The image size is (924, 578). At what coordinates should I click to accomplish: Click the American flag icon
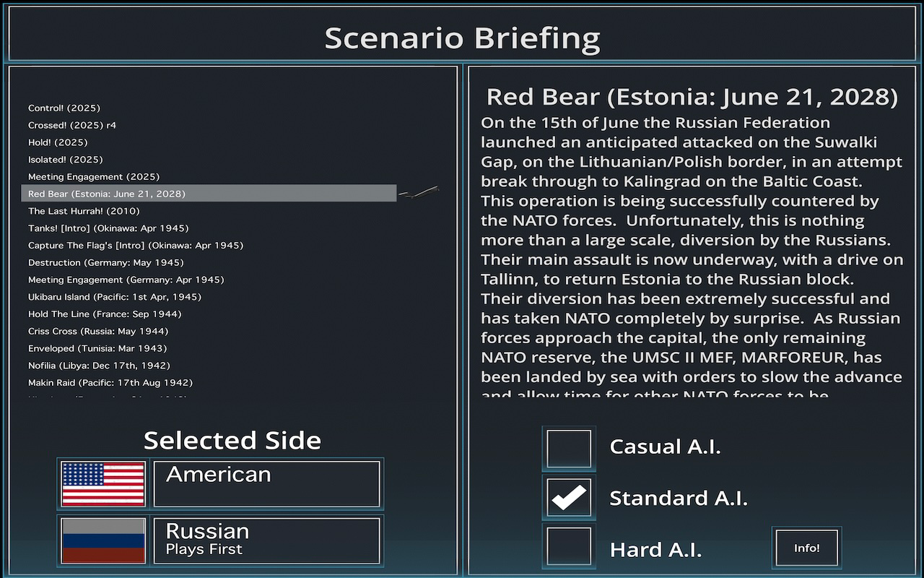[x=103, y=483]
